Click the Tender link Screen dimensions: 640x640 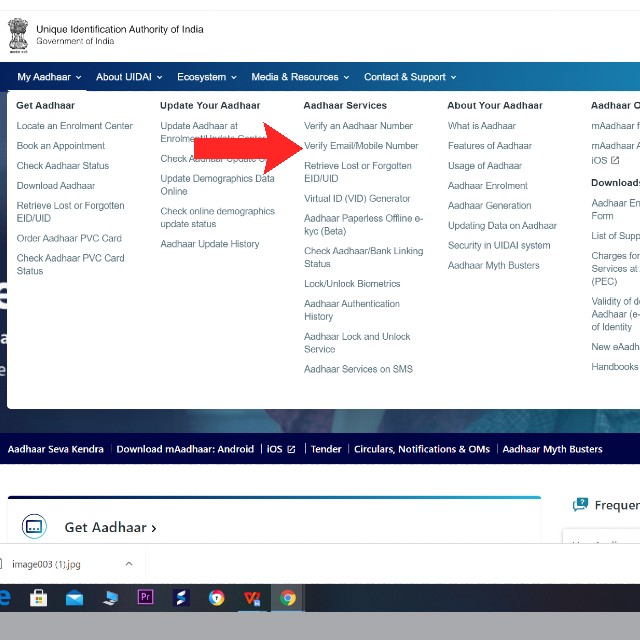tap(326, 449)
